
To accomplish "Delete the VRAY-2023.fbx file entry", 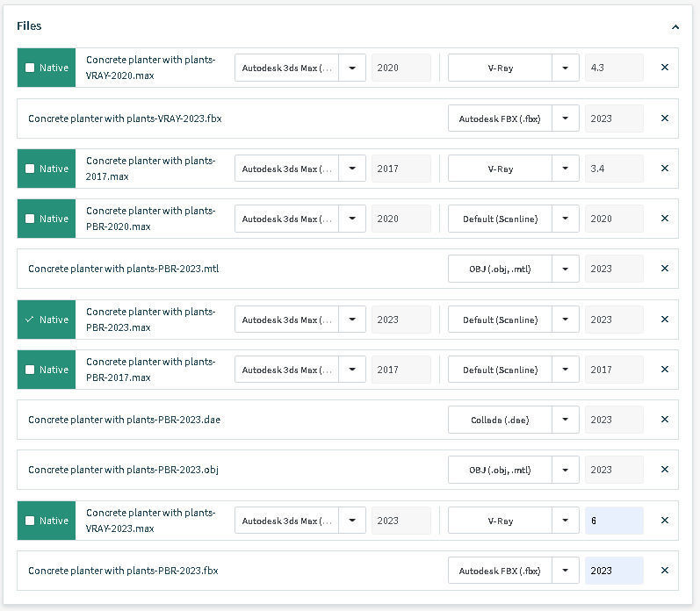I will (664, 119).
